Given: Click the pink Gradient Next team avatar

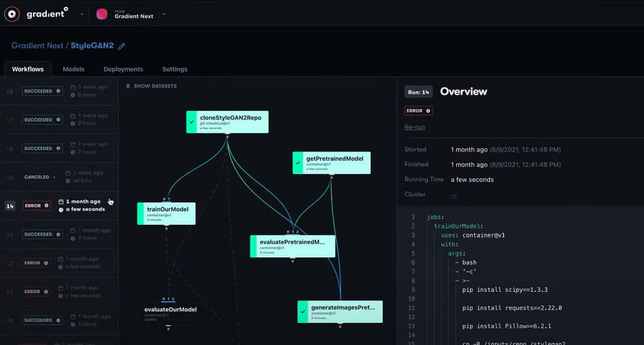Looking at the screenshot, I should (x=102, y=14).
